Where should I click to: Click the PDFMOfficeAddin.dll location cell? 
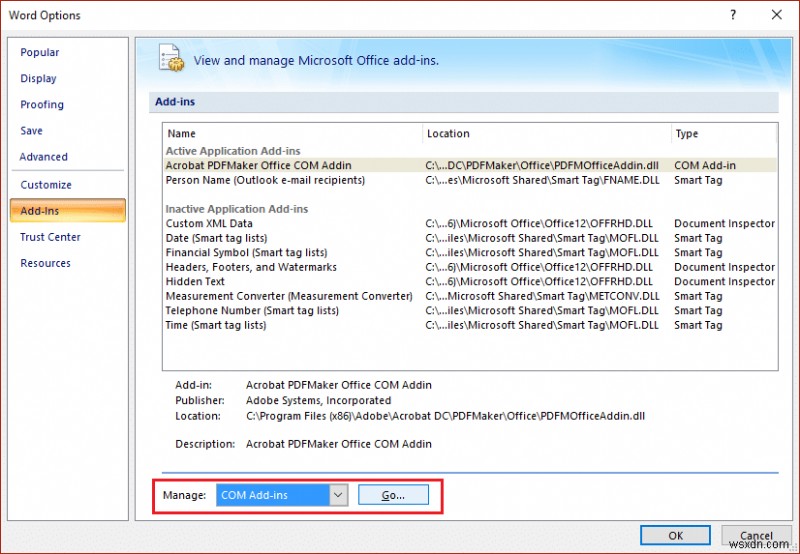click(x=542, y=165)
